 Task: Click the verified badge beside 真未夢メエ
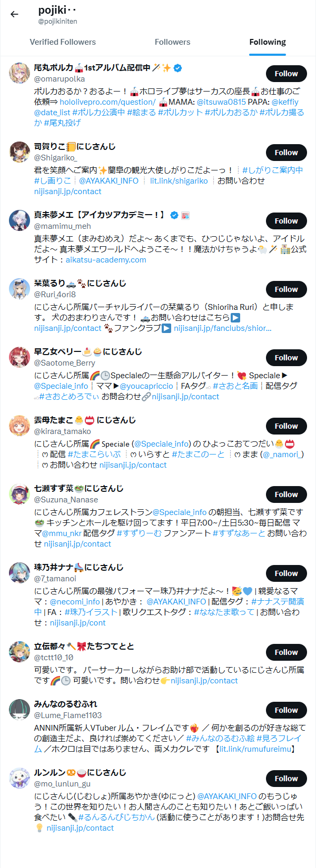pyautogui.click(x=174, y=215)
